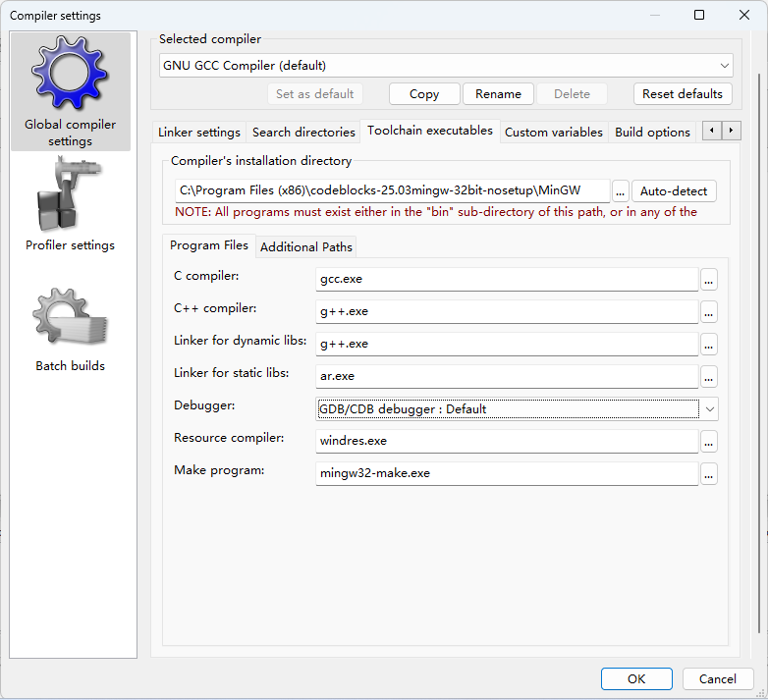The width and height of the screenshot is (768, 700).
Task: Select the Profiler settings icon
Action: click(70, 196)
